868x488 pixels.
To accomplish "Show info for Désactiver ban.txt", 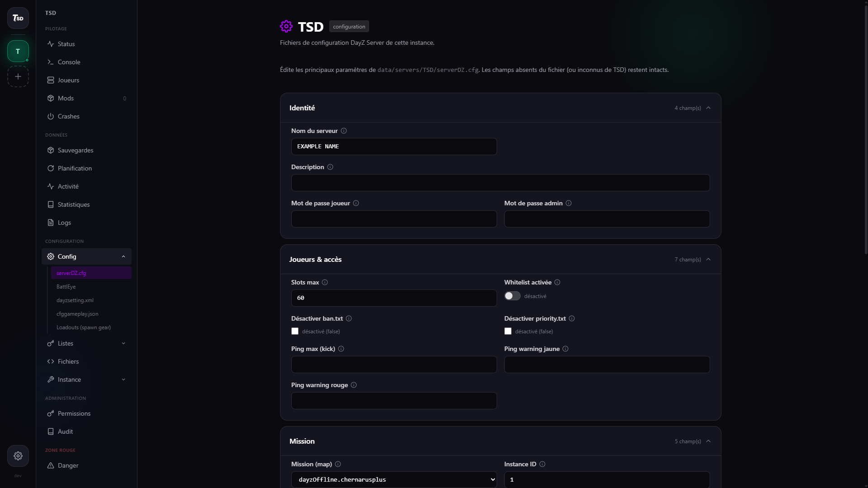I will [349, 318].
